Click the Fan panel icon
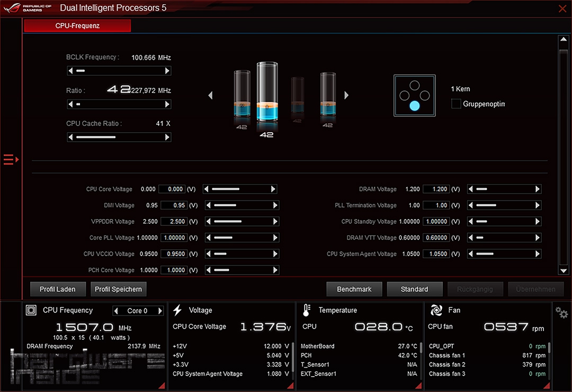The height and width of the screenshot is (392, 572). point(436,311)
